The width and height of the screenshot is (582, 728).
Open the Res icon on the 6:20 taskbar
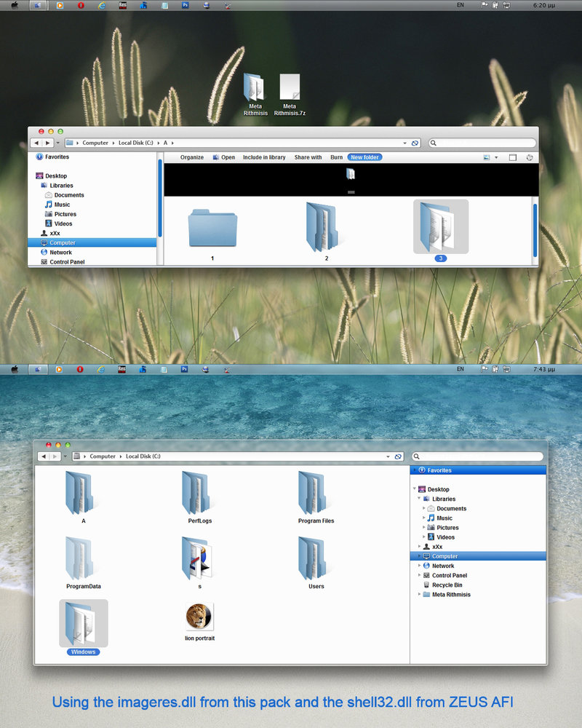[x=122, y=6]
